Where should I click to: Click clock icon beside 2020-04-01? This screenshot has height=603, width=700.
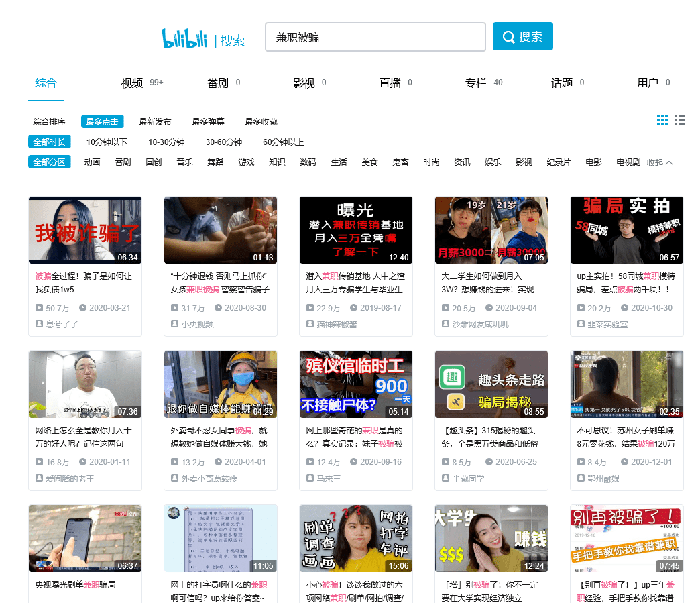click(x=218, y=462)
